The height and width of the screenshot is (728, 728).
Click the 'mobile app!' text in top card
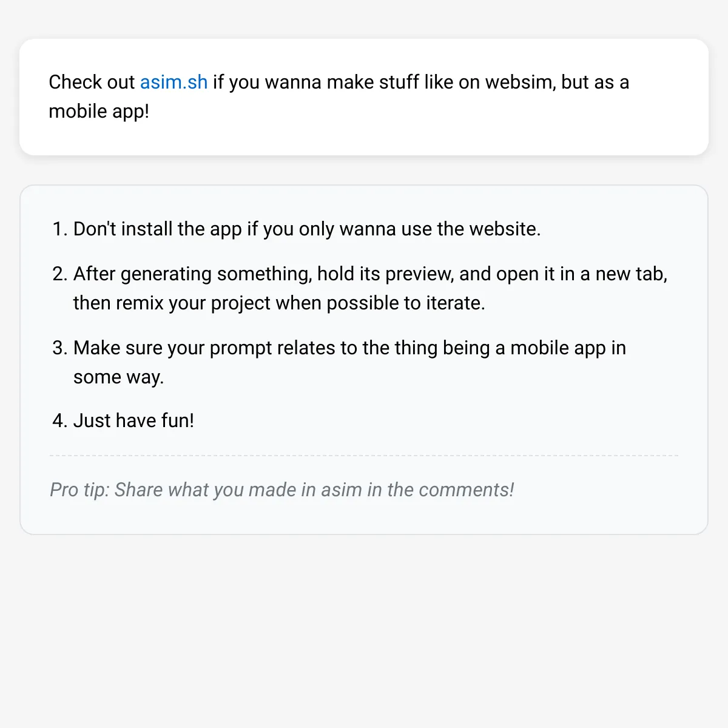(x=99, y=111)
